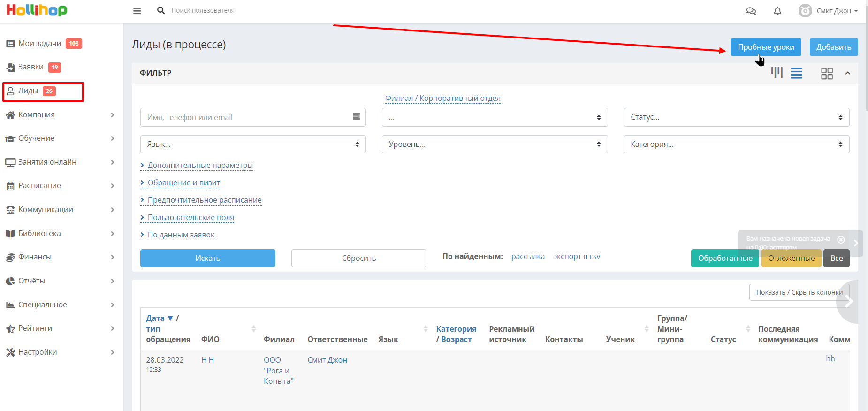Expand the Компания submenu
Screen dimensions: 868x411
pyautogui.click(x=113, y=115)
